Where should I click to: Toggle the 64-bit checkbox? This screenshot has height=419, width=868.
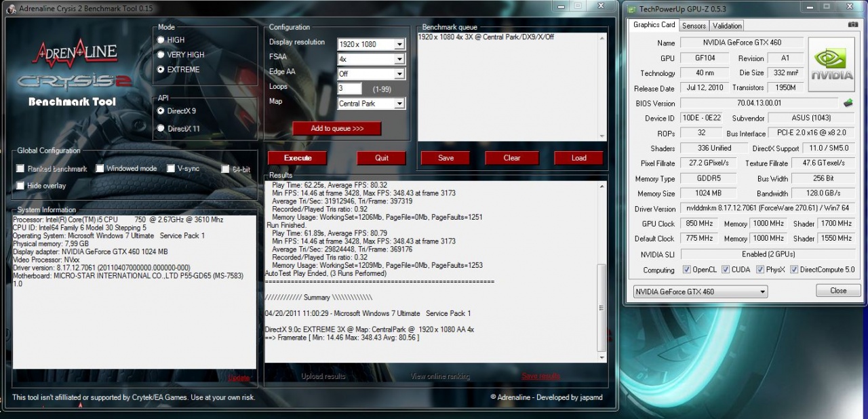(226, 169)
